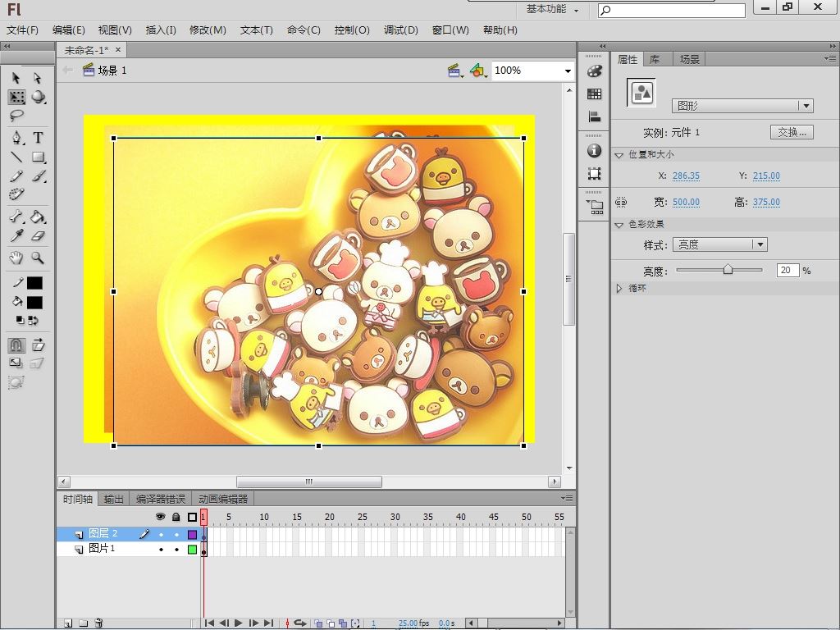The width and height of the screenshot is (840, 630).
Task: Choose the Rectangle tool
Action: pos(38,157)
